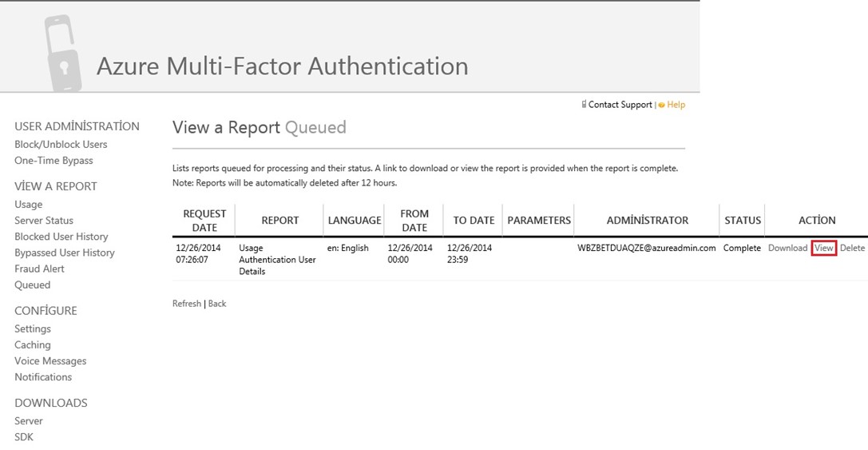Click the Administrator column header
868x450 pixels.
647,220
